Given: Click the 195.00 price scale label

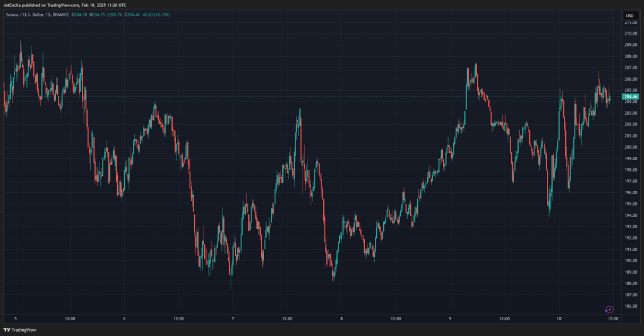Looking at the screenshot, I should (x=631, y=204).
